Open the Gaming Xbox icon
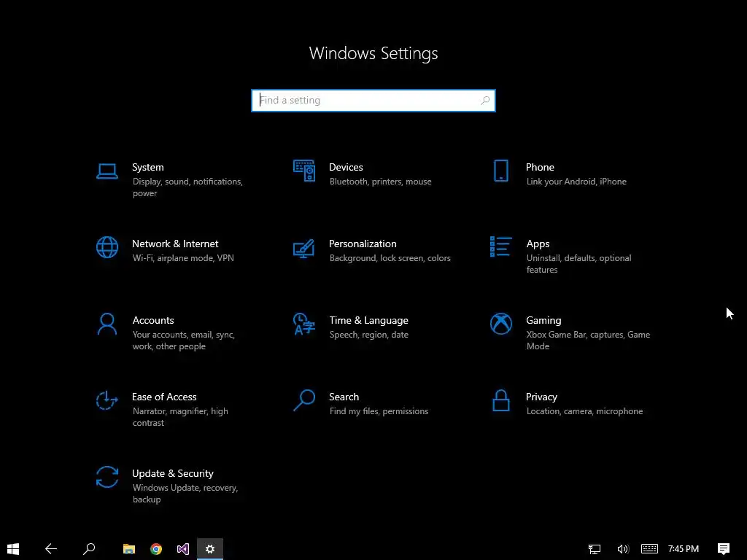This screenshot has width=747, height=560. point(500,324)
